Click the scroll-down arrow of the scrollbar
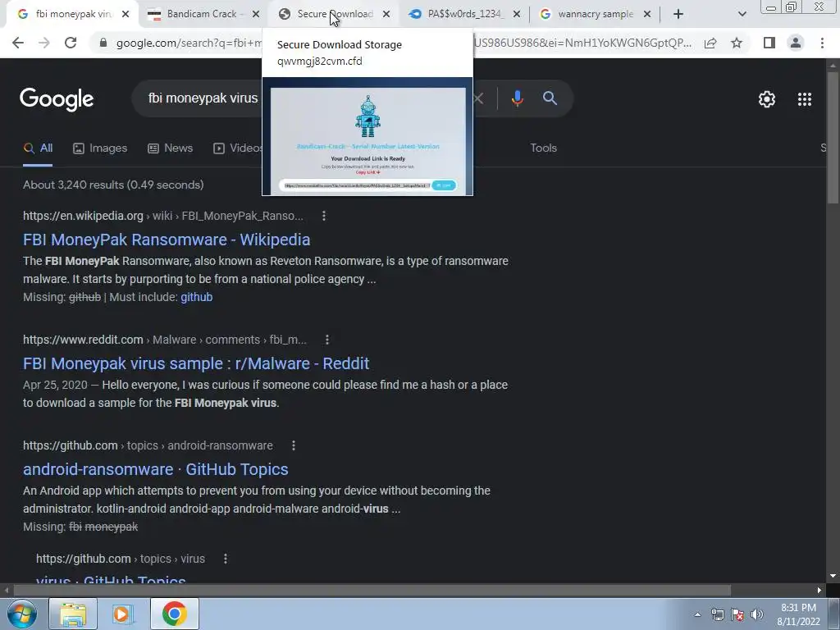 833,576
